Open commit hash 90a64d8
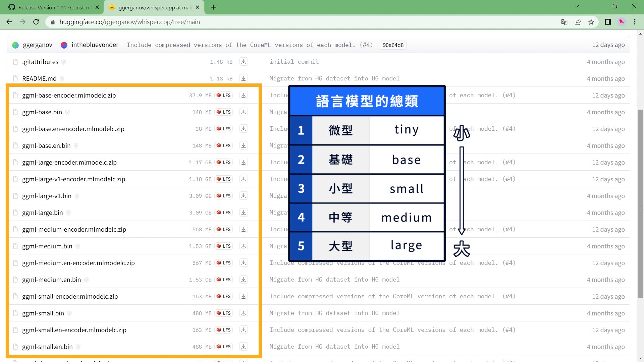 pyautogui.click(x=393, y=45)
